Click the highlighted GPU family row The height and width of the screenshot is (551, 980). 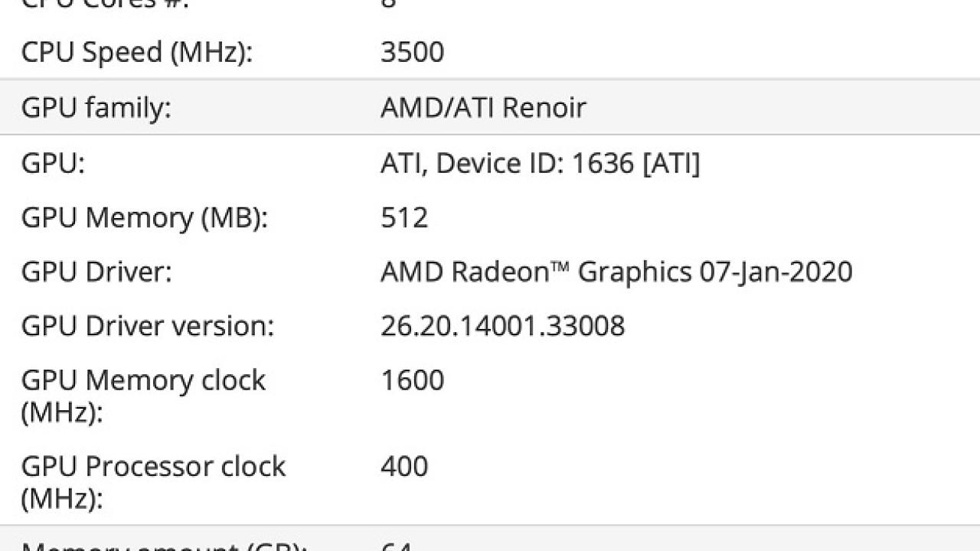coord(490,107)
